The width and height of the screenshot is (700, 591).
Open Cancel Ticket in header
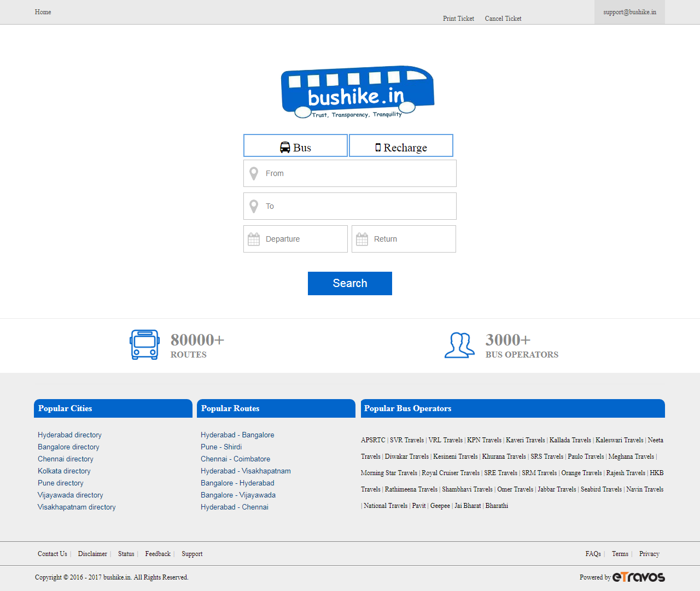pos(503,19)
